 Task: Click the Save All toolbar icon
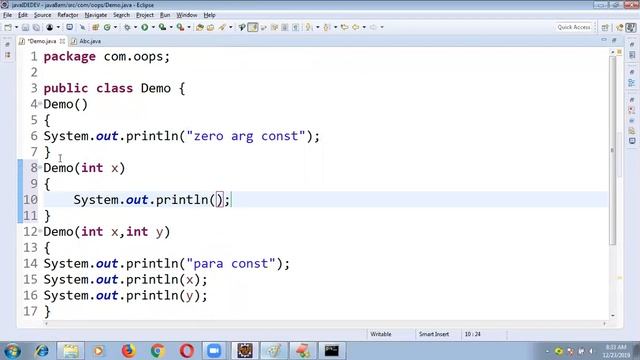(36, 27)
